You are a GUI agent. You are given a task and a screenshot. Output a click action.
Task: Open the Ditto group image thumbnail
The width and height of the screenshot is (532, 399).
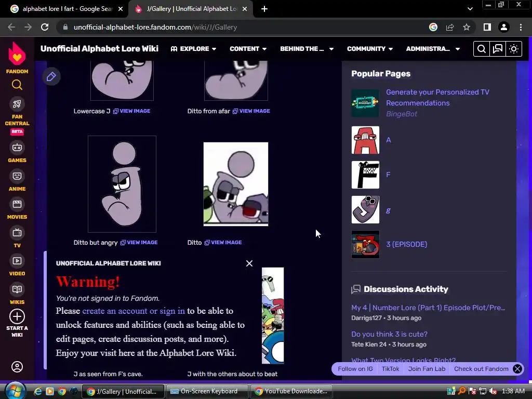236,184
